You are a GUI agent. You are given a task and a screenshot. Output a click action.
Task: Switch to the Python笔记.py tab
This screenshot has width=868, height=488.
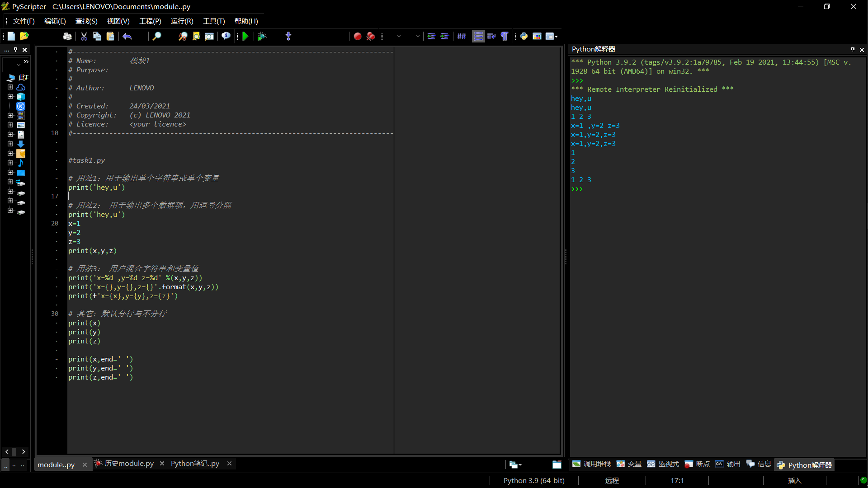click(x=195, y=464)
